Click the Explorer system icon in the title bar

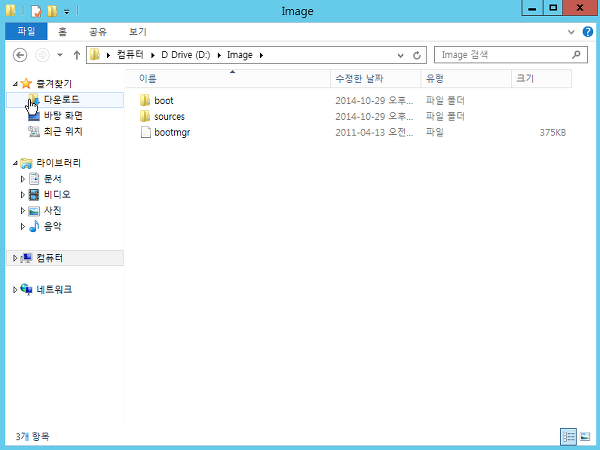(11, 11)
